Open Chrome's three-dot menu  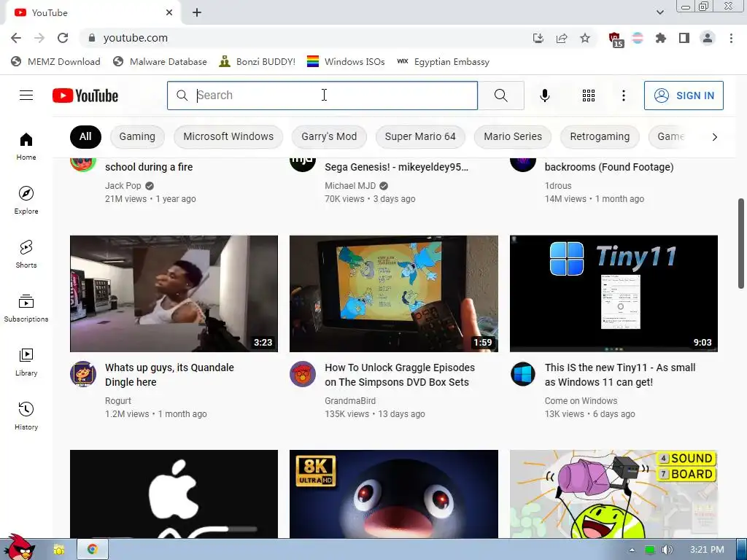pyautogui.click(x=731, y=38)
